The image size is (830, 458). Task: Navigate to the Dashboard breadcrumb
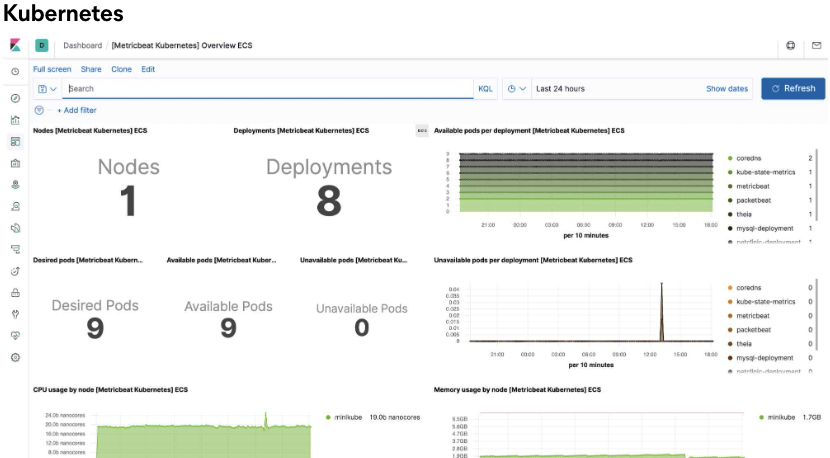83,46
